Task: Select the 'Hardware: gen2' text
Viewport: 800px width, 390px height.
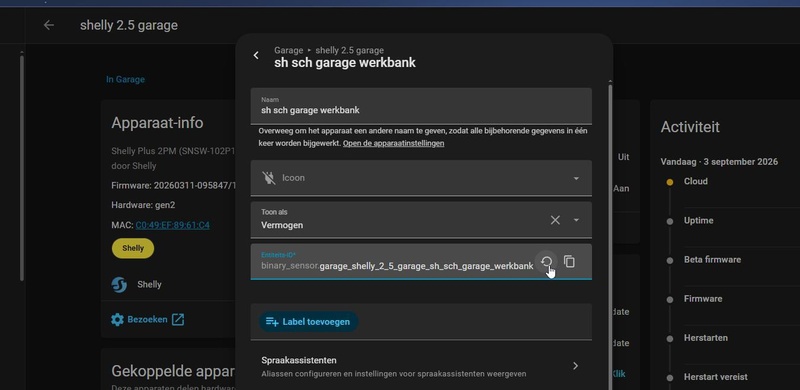Action: (x=143, y=205)
